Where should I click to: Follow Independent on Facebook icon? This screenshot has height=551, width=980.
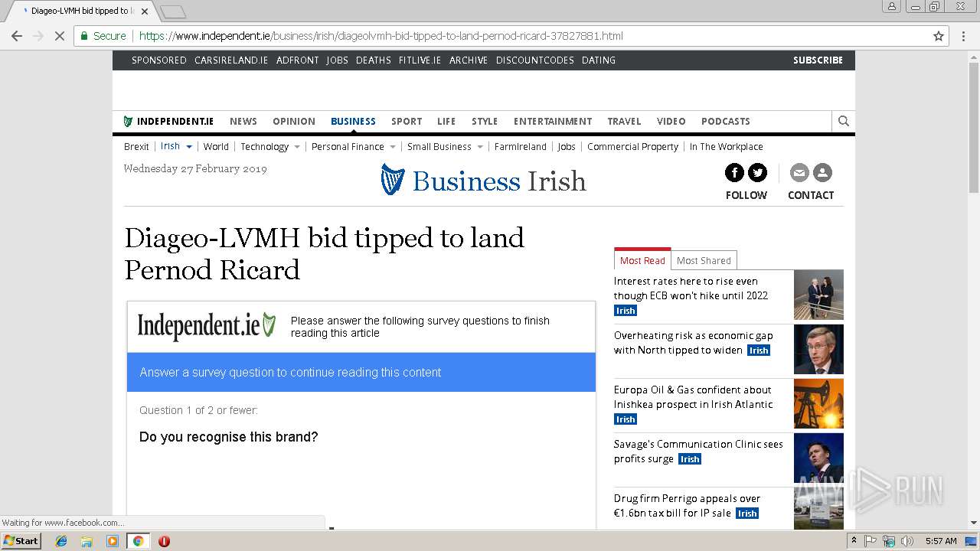tap(734, 173)
